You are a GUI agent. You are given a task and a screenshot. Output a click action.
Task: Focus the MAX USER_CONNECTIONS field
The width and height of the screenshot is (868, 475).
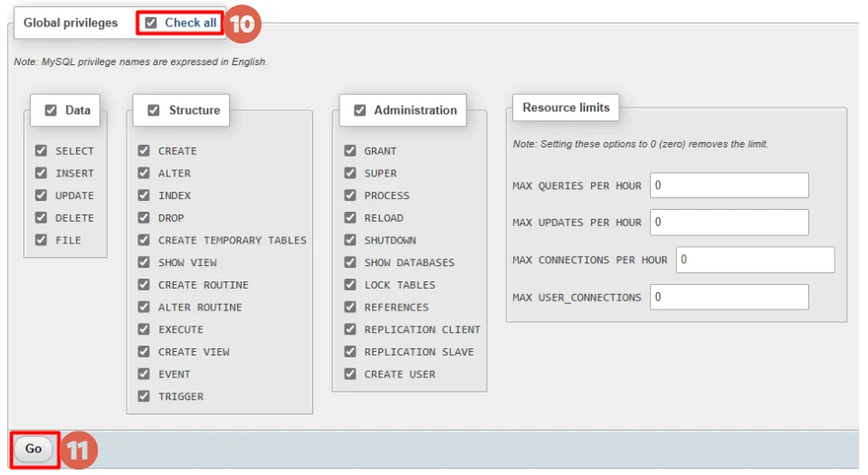(x=729, y=298)
